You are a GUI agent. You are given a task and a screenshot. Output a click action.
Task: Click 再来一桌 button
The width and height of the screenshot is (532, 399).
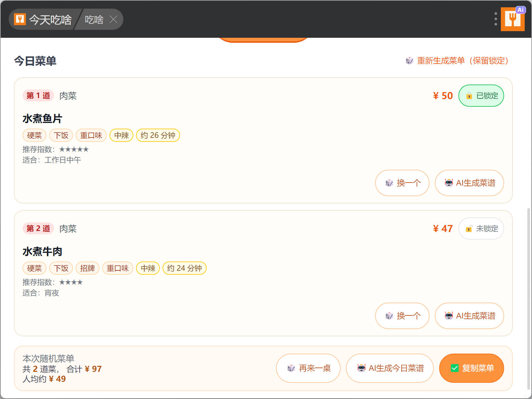308,368
